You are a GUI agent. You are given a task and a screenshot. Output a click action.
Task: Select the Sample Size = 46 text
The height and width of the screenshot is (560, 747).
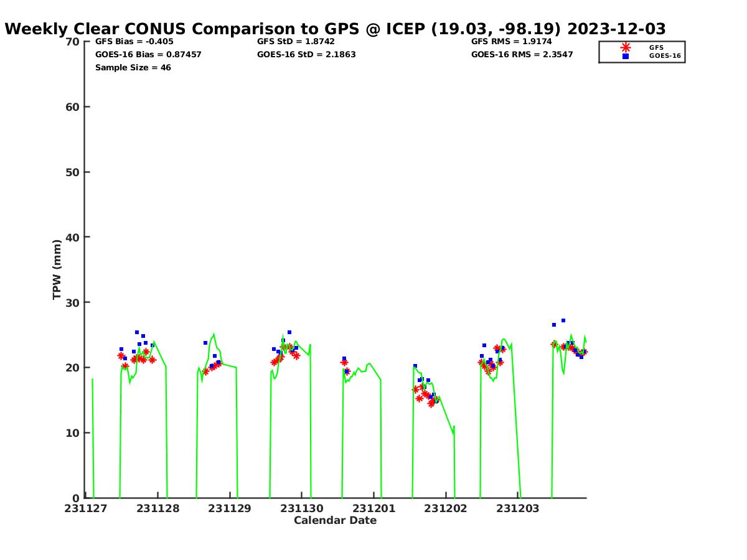point(133,68)
